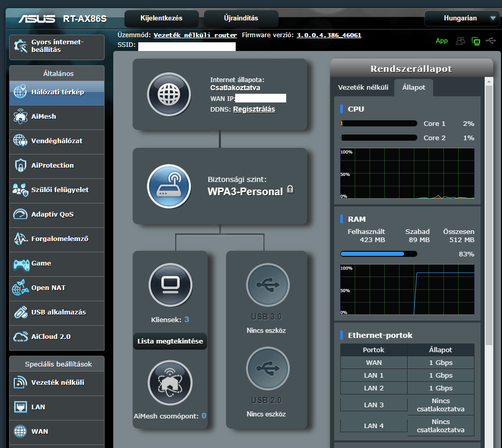Image resolution: width=502 pixels, height=448 pixels.
Task: Click the WAN row in Ethernet-portok table
Action: tap(407, 362)
